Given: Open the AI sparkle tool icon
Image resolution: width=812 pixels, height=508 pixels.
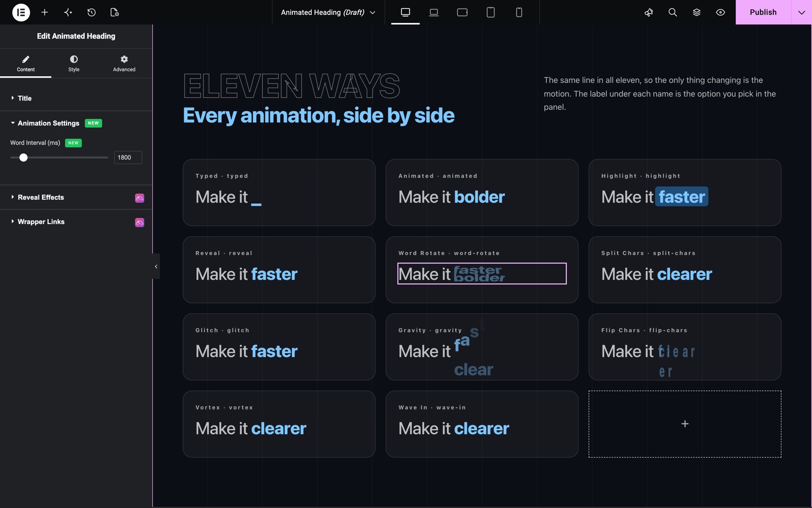Looking at the screenshot, I should point(68,12).
